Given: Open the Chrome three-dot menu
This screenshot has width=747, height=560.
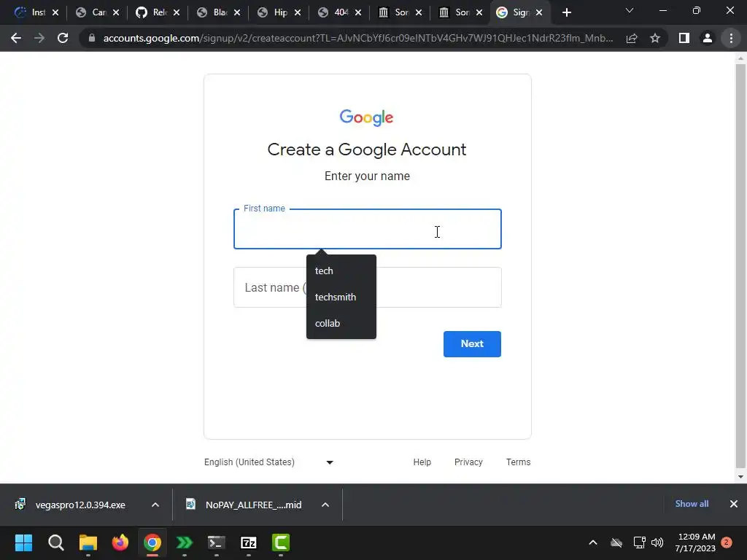Looking at the screenshot, I should tap(731, 38).
